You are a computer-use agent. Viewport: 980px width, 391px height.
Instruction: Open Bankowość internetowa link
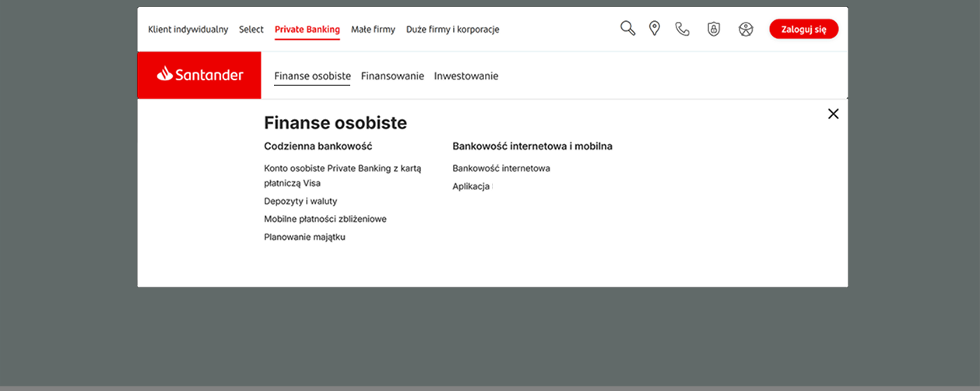[501, 168]
